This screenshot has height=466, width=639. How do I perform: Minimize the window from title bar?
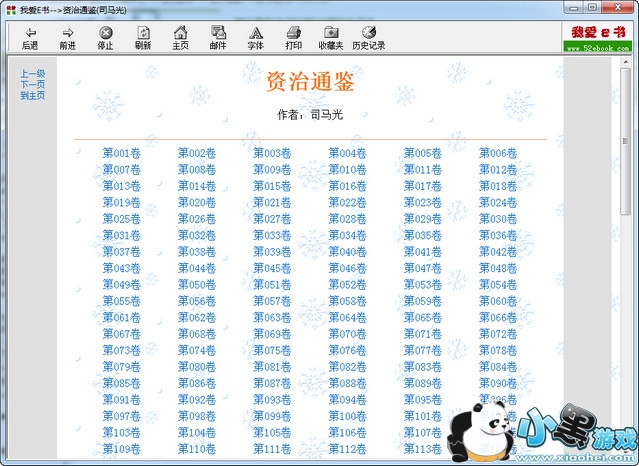point(574,7)
